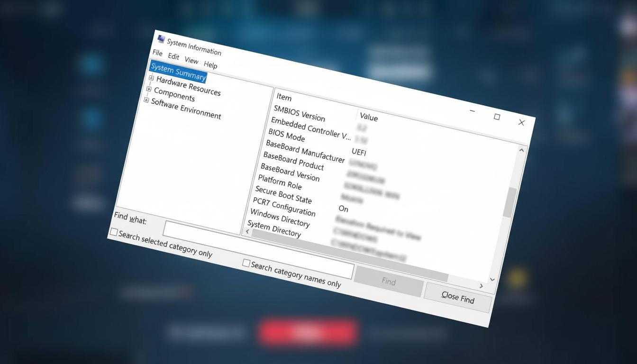The width and height of the screenshot is (637, 364).
Task: Select the Windows Directory row
Action: pyautogui.click(x=280, y=218)
